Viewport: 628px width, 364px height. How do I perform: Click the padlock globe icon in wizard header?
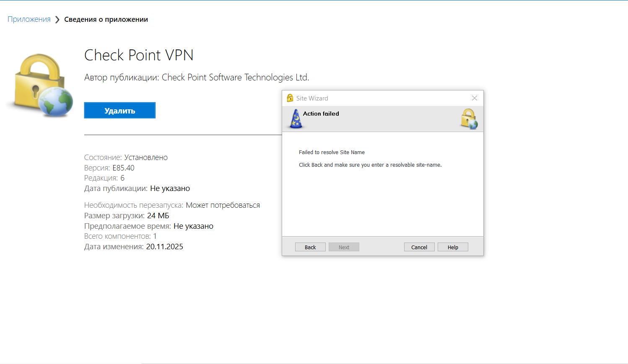tap(469, 119)
